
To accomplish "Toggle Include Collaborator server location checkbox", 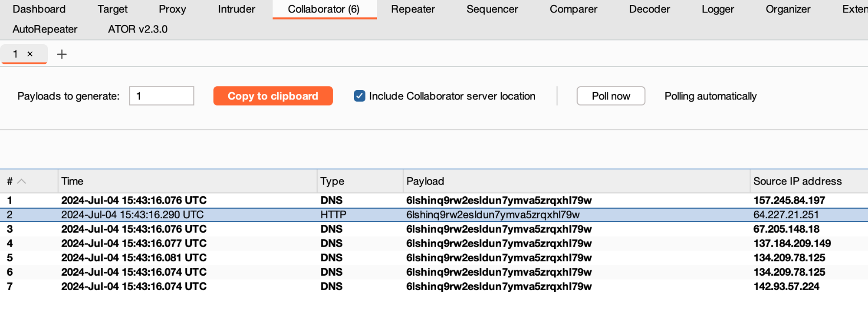I will coord(359,96).
